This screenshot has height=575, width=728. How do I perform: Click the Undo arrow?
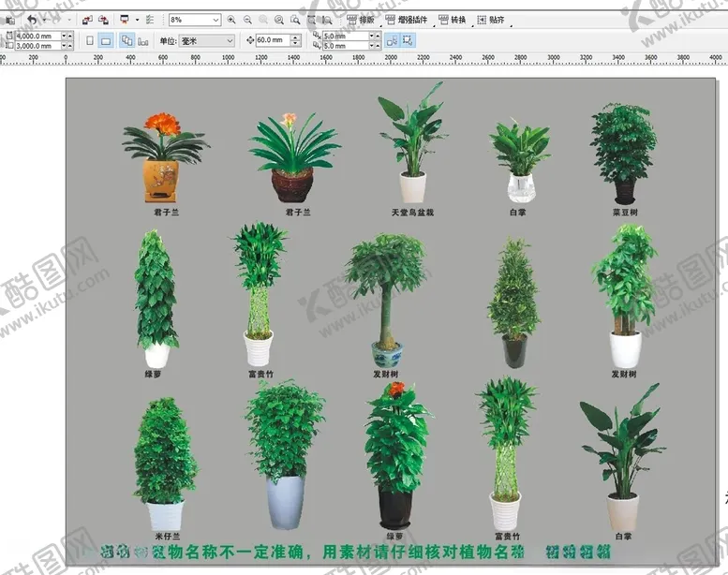32,20
